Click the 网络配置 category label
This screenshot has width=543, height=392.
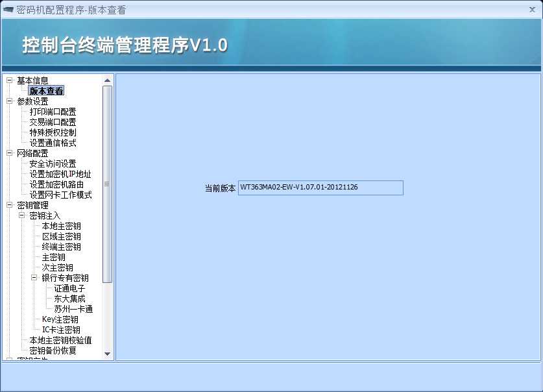[x=32, y=153]
